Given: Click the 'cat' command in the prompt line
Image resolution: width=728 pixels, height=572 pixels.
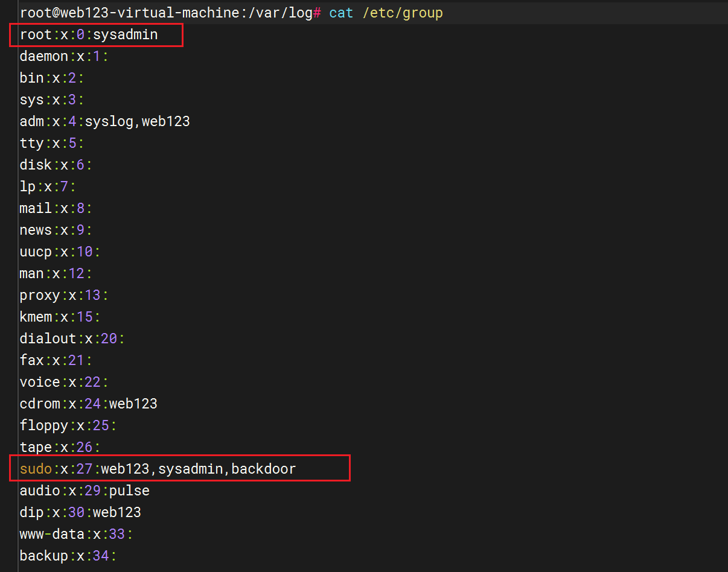Looking at the screenshot, I should pyautogui.click(x=341, y=13).
